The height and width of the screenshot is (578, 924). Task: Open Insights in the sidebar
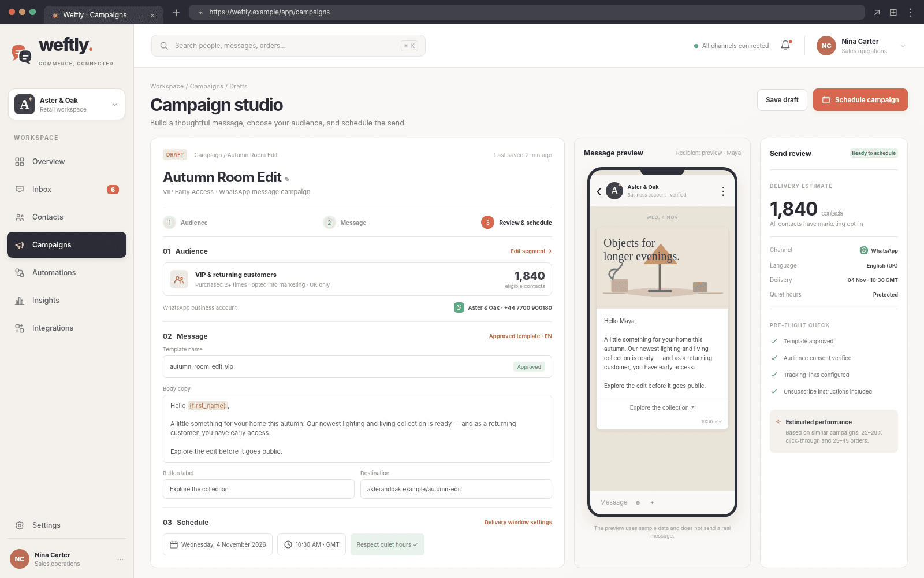point(67,301)
